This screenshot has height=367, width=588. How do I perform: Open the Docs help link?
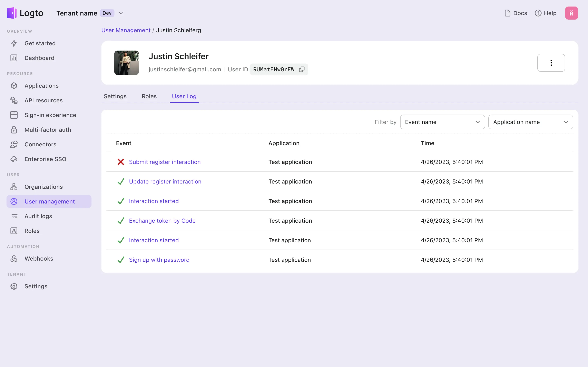tap(515, 13)
